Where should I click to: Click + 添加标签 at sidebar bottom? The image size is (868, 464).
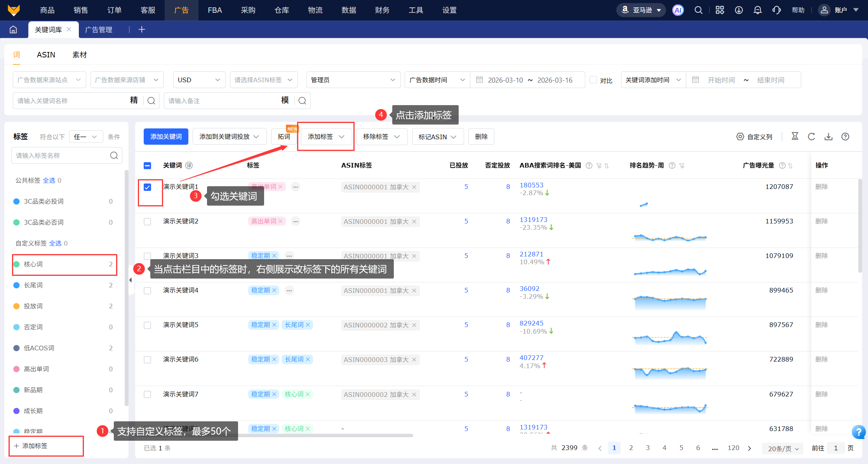point(31,446)
